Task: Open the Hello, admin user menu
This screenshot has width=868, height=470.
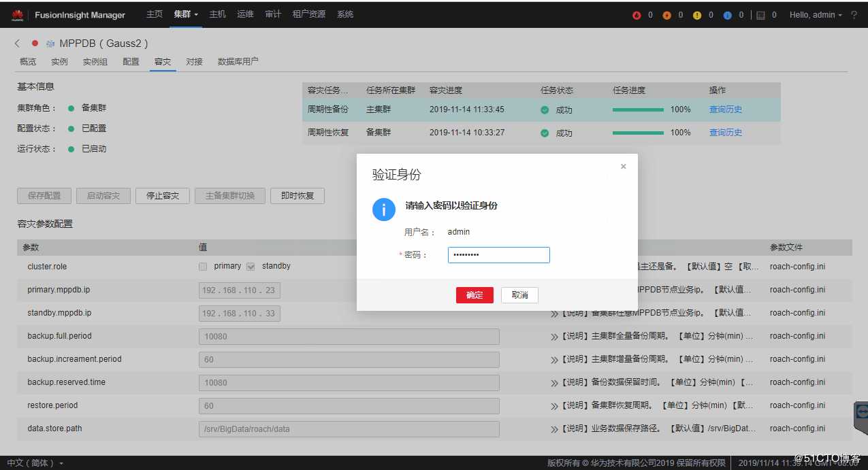Action: click(814, 14)
